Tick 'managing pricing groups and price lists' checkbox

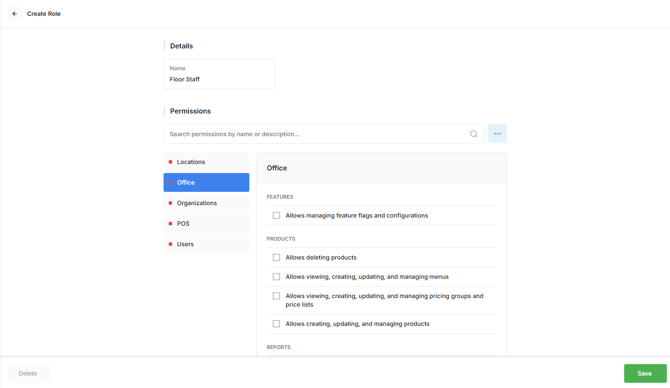[x=276, y=296]
